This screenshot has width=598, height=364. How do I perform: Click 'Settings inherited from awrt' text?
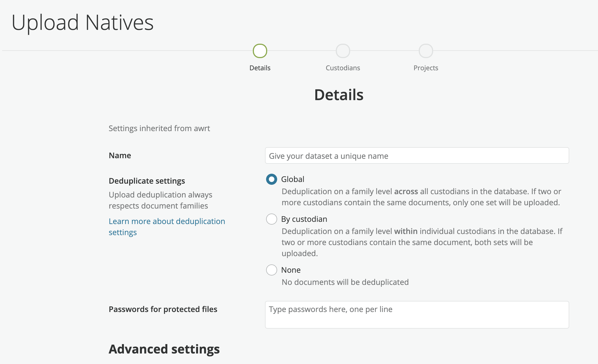coord(159,128)
